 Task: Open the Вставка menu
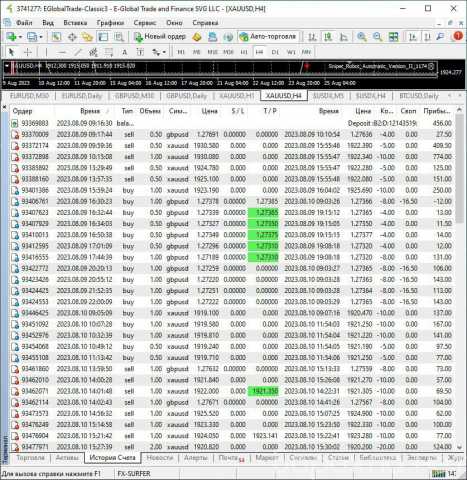75,23
